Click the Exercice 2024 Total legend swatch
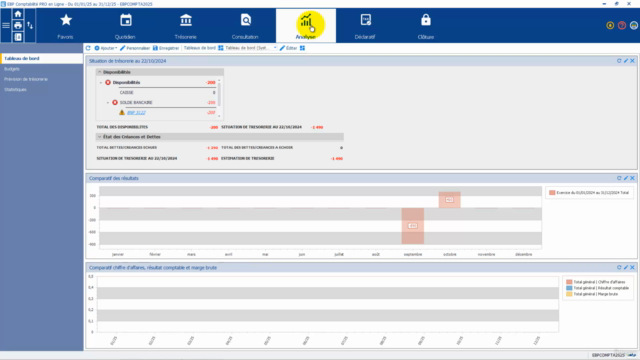 [x=552, y=193]
